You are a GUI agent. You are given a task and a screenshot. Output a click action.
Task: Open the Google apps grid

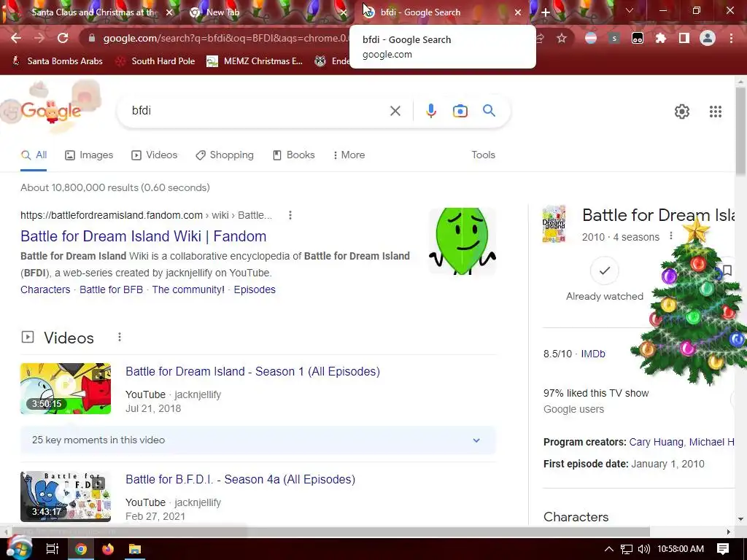[x=715, y=112]
